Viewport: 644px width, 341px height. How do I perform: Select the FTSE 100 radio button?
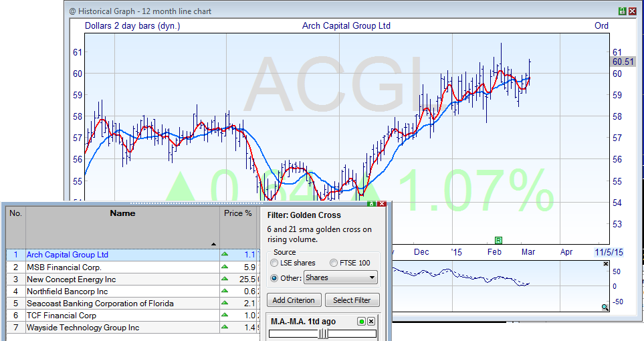[x=334, y=263]
